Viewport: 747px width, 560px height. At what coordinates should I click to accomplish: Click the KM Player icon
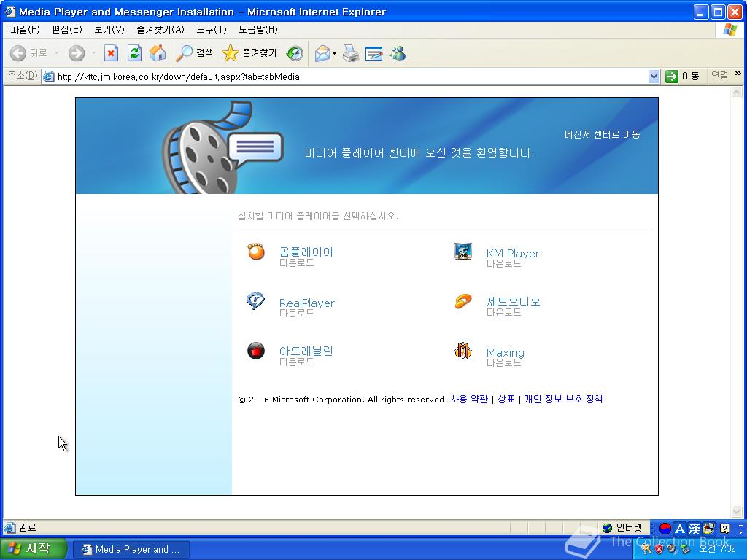[463, 251]
